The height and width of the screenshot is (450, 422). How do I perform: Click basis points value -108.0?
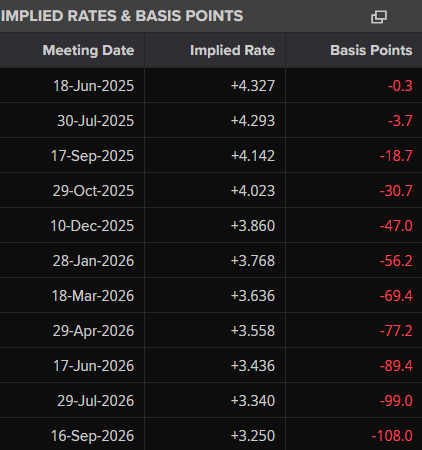392,436
